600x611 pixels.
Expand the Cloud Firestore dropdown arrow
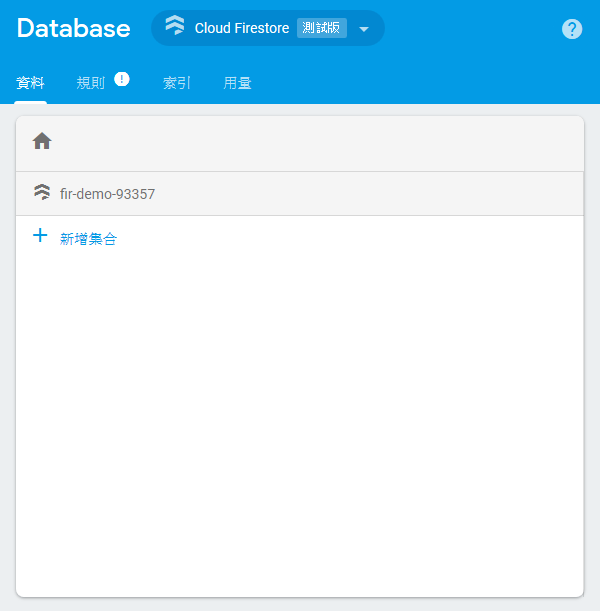[364, 29]
